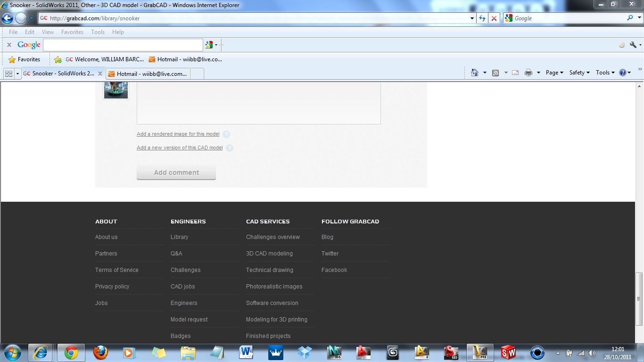This screenshot has width=644, height=362.
Task: Open the Page dropdown menu
Action: pos(554,73)
